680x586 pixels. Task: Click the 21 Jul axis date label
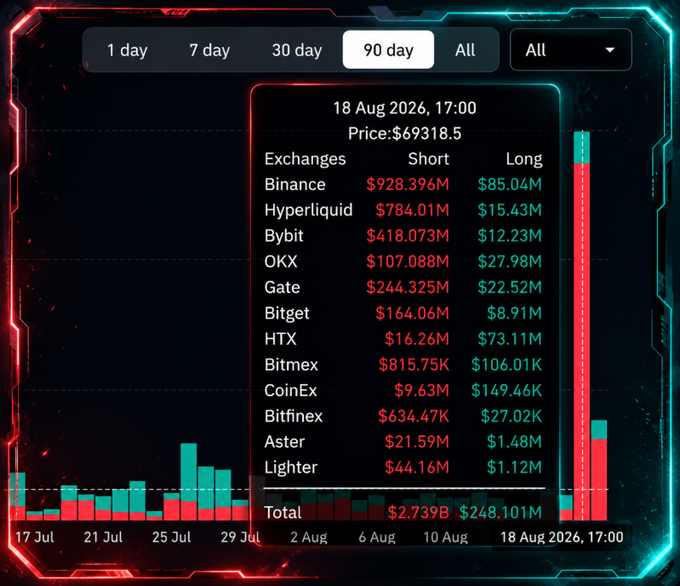coord(103,537)
